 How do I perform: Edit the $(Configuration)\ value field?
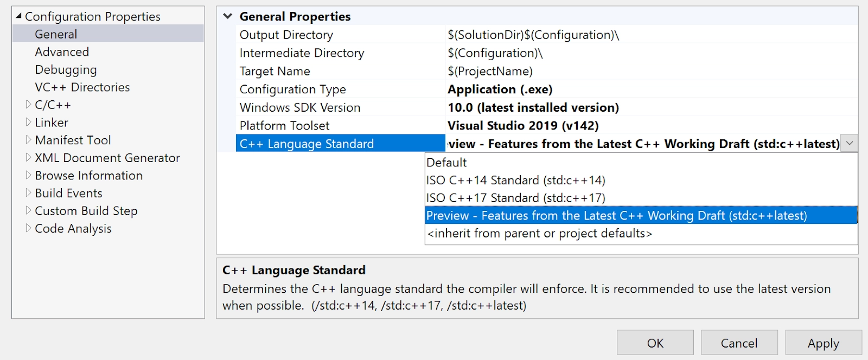(652, 53)
